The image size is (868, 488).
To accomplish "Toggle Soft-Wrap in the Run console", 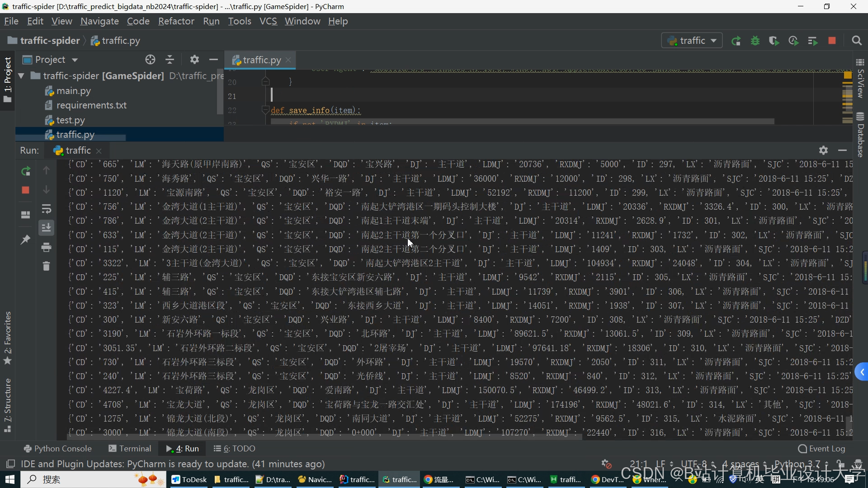I will tap(46, 209).
